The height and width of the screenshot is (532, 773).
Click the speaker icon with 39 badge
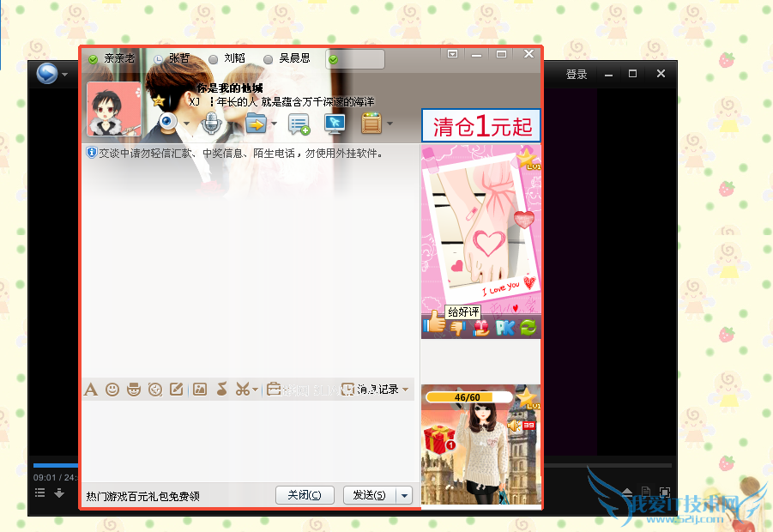[521, 425]
